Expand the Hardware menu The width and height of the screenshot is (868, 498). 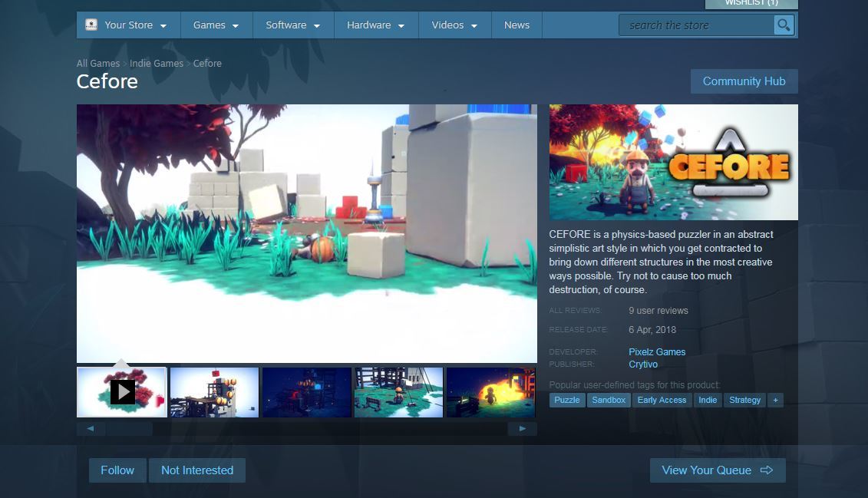(x=375, y=25)
